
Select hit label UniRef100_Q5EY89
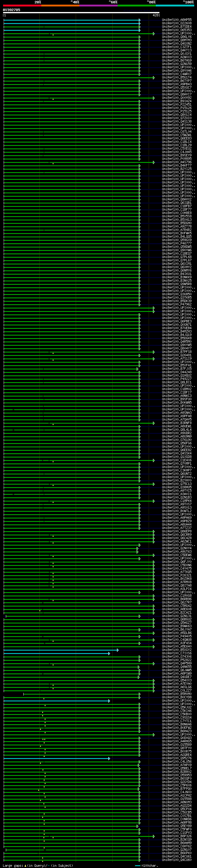click(x=177, y=826)
